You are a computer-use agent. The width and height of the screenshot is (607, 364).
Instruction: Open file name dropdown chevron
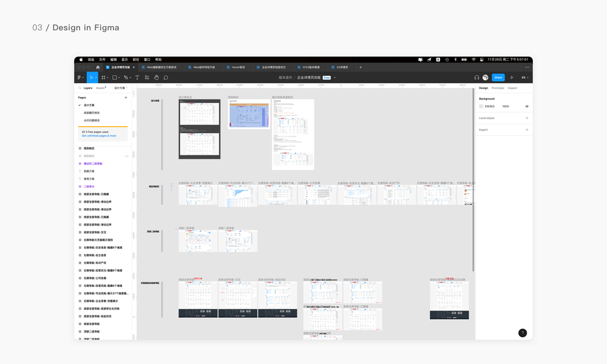pos(335,78)
